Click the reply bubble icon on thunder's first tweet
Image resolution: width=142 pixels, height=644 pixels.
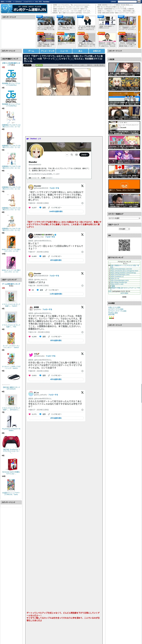(40, 207)
